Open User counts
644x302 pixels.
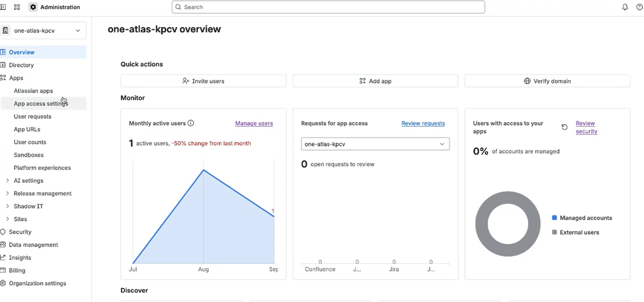pyautogui.click(x=30, y=142)
